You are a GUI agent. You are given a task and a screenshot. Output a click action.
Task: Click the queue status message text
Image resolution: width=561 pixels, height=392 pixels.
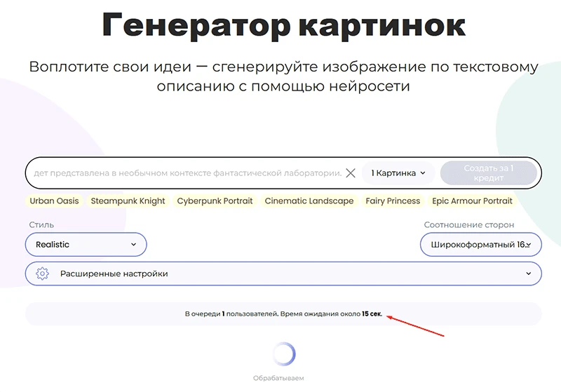click(x=283, y=314)
